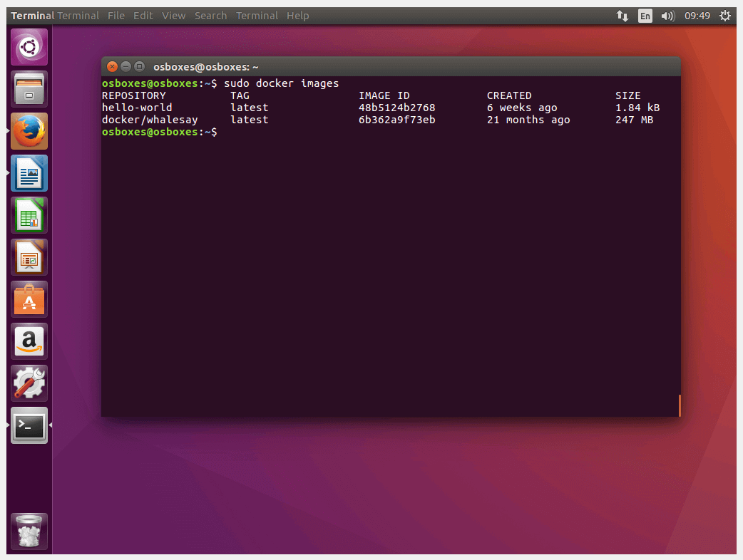The image size is (743, 560).
Task: Open the File menu
Action: click(x=116, y=16)
